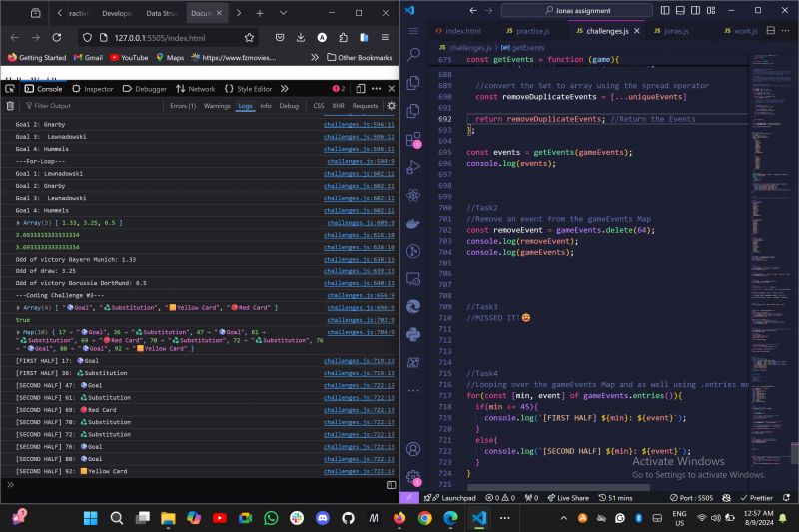Toggle the Warnings filter in console
This screenshot has width=799, height=532.
[217, 105]
